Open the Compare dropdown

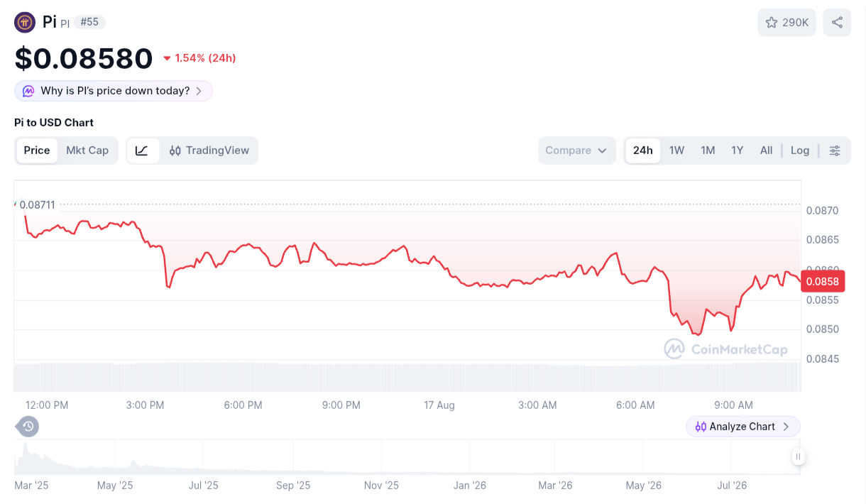(x=577, y=150)
